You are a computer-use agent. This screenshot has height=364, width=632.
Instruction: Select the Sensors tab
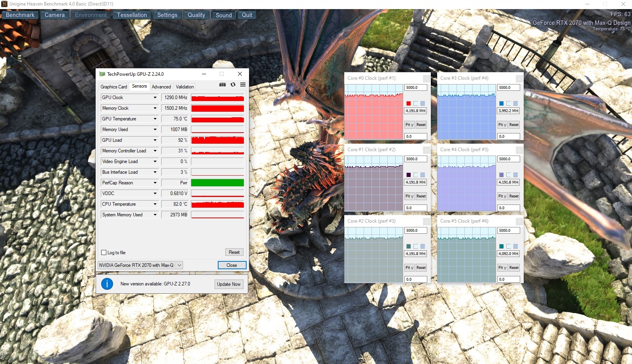tap(139, 86)
